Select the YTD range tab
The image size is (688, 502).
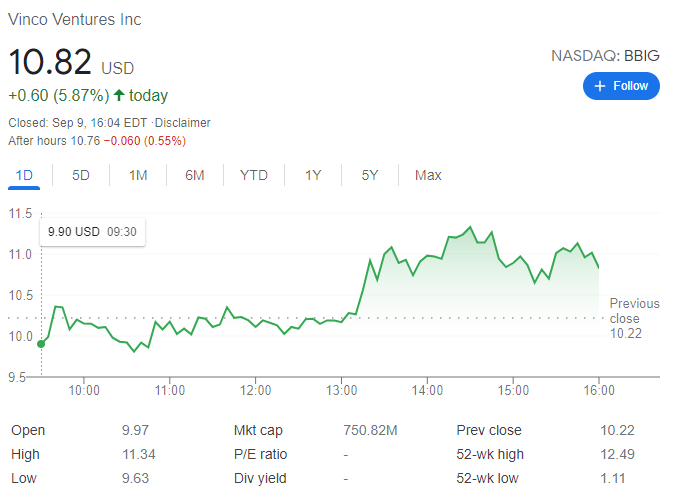point(254,175)
